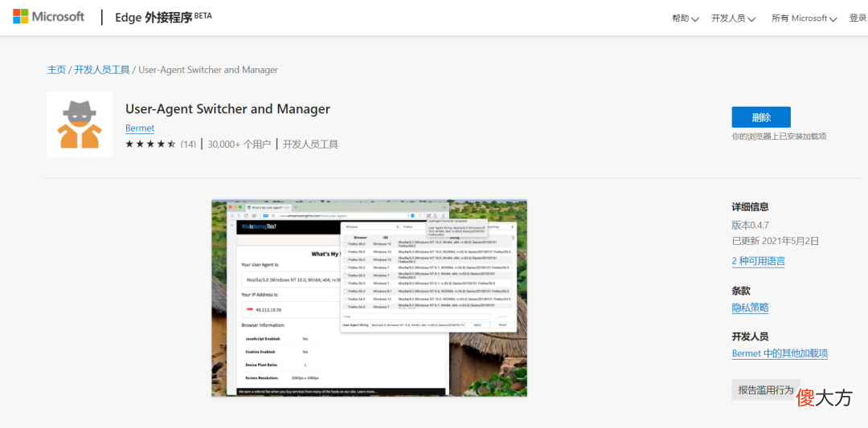Image resolution: width=868 pixels, height=428 pixels.
Task: Open 开发人员工具 breadcrumb link
Action: tap(102, 70)
